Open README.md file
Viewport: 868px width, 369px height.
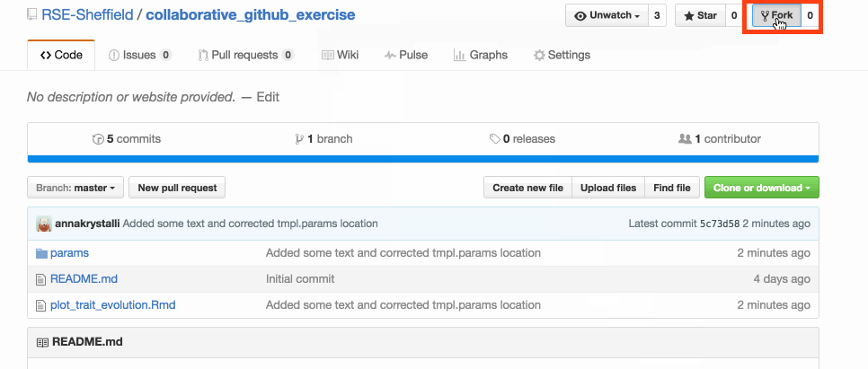tap(84, 279)
